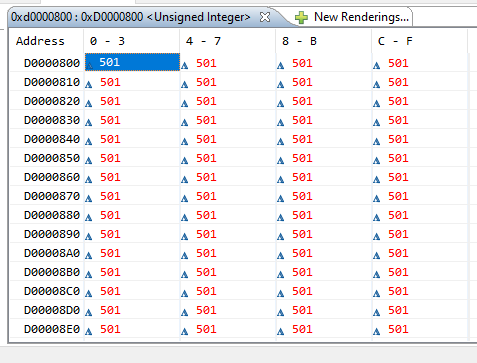This screenshot has height=363, width=477.
Task: Click the Address column header
Action: pos(40,41)
